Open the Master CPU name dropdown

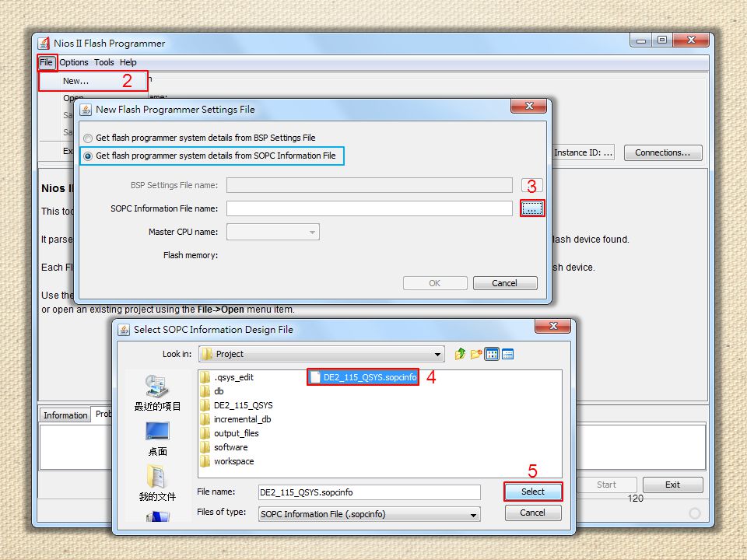(x=273, y=232)
